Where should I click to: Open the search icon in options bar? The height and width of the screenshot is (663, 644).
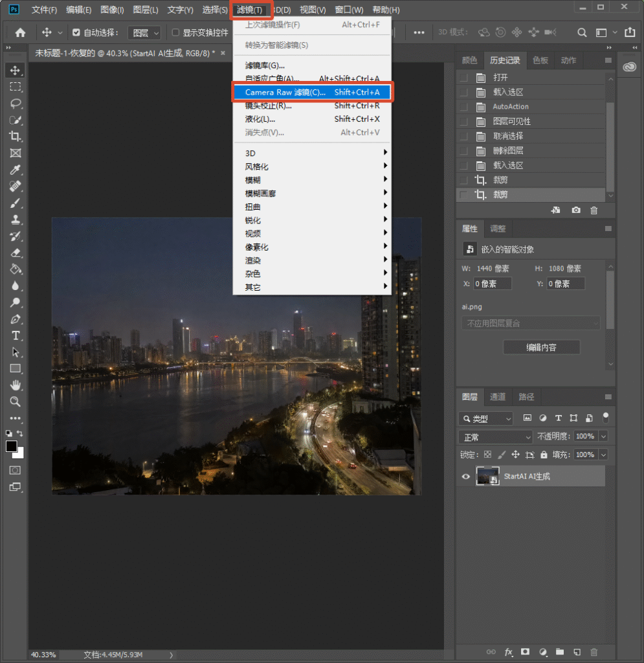coord(582,32)
